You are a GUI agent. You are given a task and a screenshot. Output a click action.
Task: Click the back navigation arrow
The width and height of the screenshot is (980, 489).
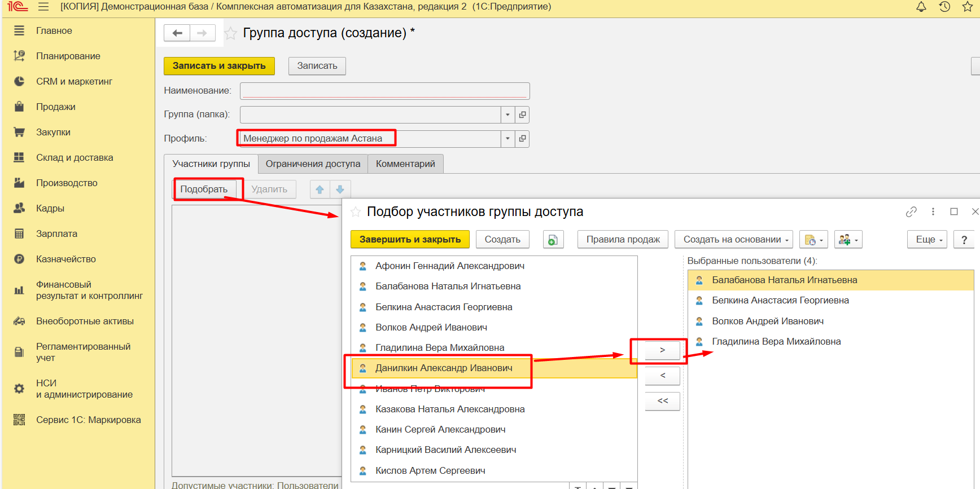[177, 33]
